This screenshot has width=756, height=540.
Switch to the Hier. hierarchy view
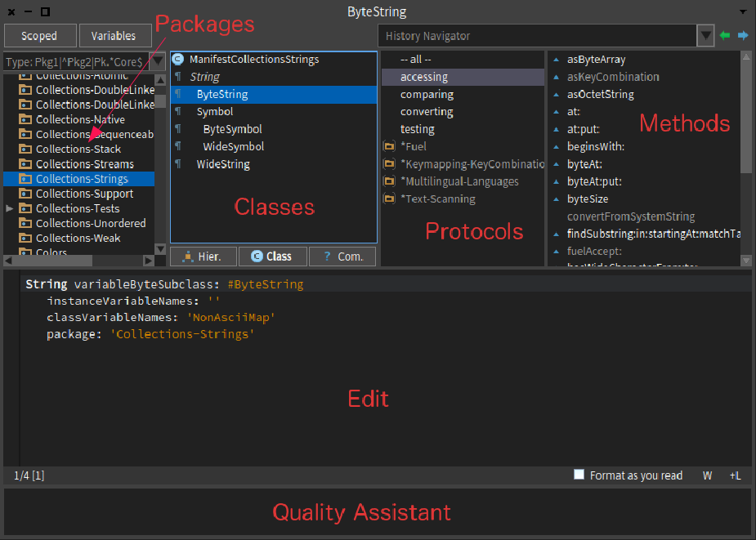204,257
